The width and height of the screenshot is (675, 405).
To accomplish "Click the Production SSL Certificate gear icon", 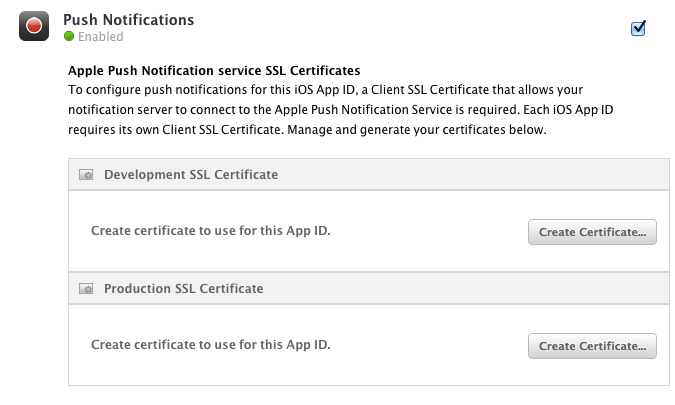I will (x=86, y=289).
